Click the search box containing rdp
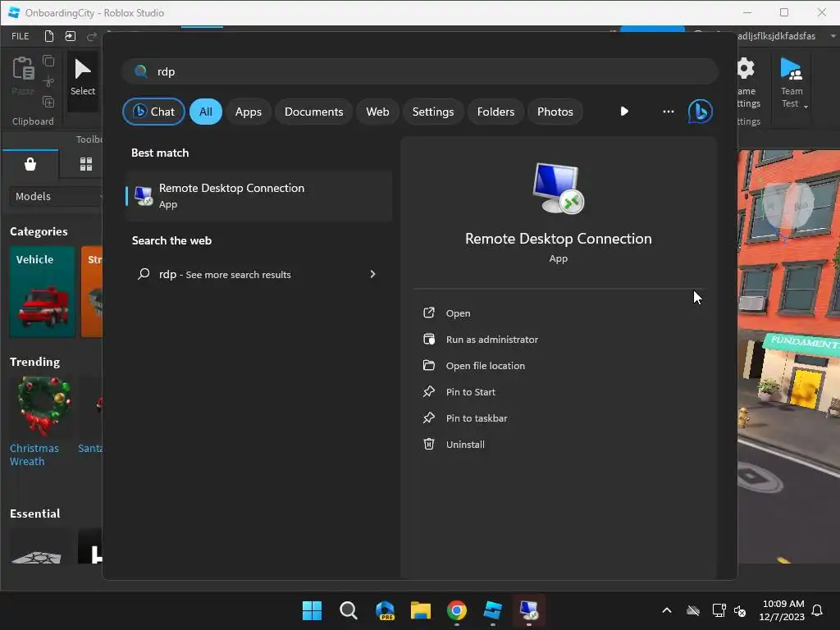The width and height of the screenshot is (840, 630). [x=420, y=71]
